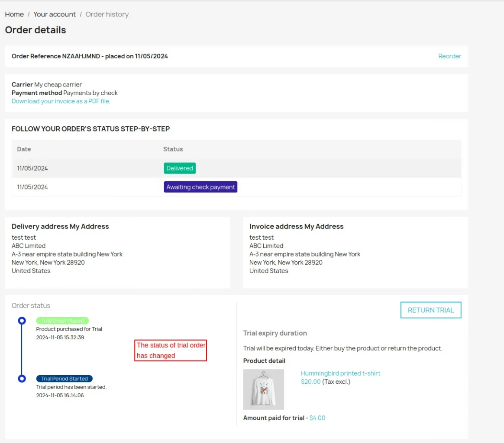Click the Status column header

pyautogui.click(x=173, y=149)
